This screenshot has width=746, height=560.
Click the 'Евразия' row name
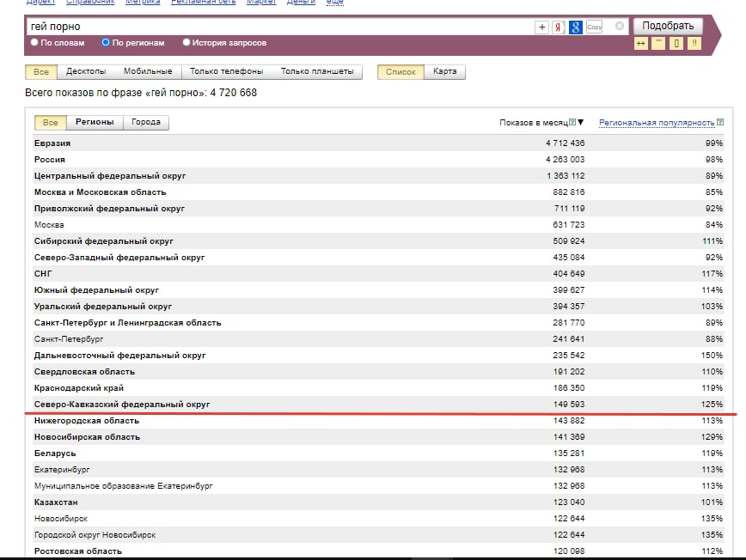coord(52,143)
